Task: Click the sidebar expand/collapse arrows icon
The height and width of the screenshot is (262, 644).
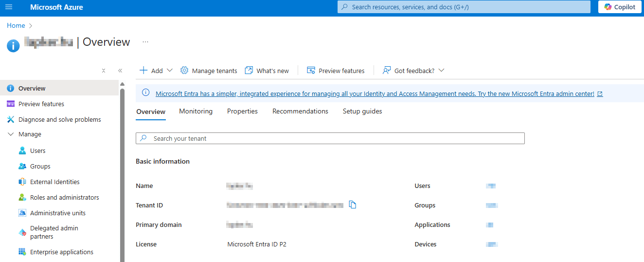Action: coord(104,71)
